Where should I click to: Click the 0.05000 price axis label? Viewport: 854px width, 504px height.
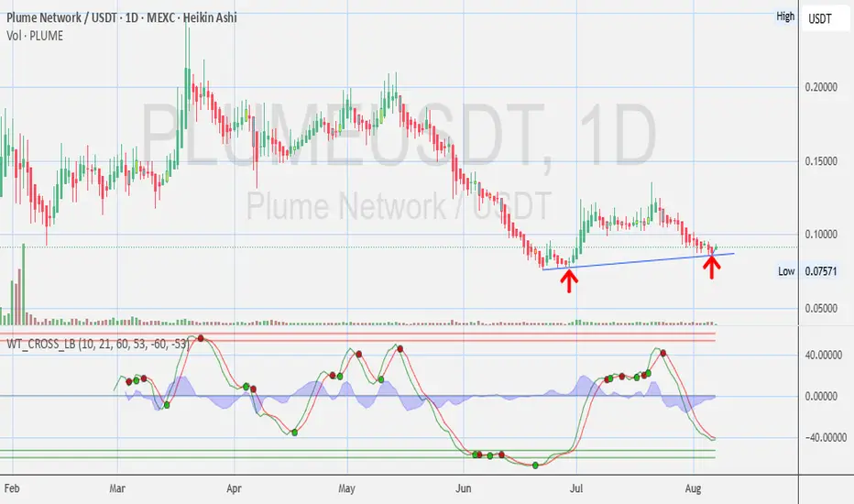821,309
